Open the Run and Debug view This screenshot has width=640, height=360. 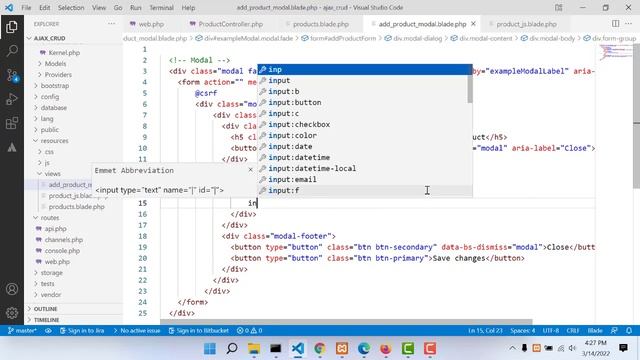point(12,99)
